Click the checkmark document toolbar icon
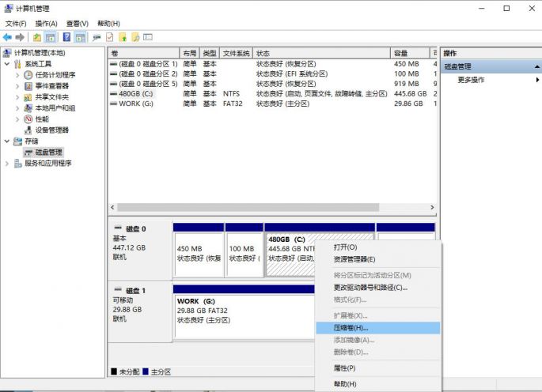 coord(109,37)
